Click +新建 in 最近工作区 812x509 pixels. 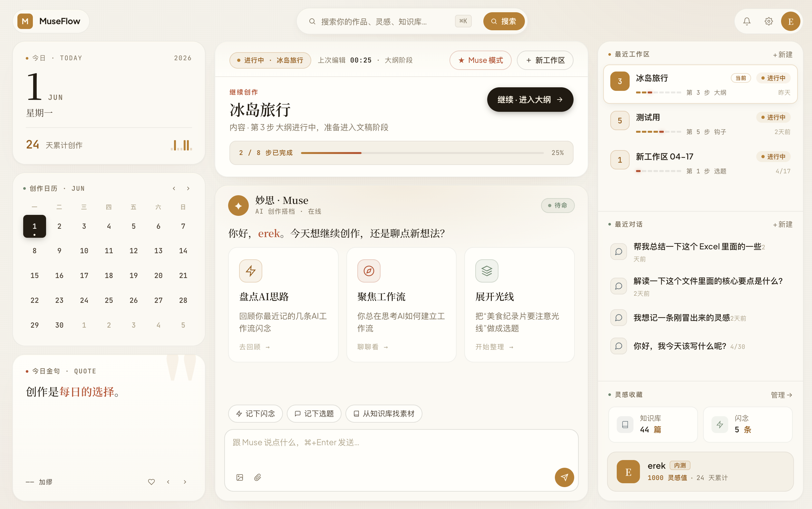point(782,54)
